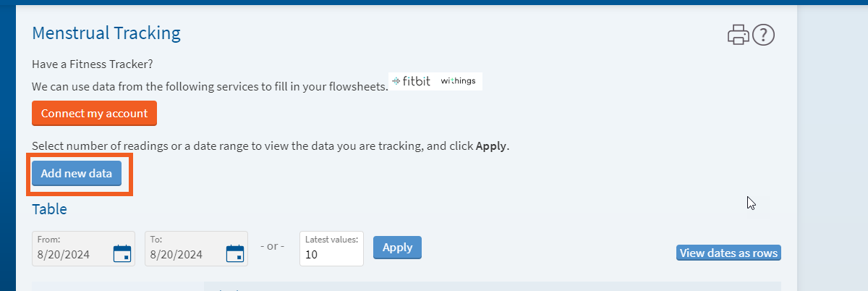Screen dimensions: 868x291
Task: Open the calendar picker in To field
Action: pos(235,253)
